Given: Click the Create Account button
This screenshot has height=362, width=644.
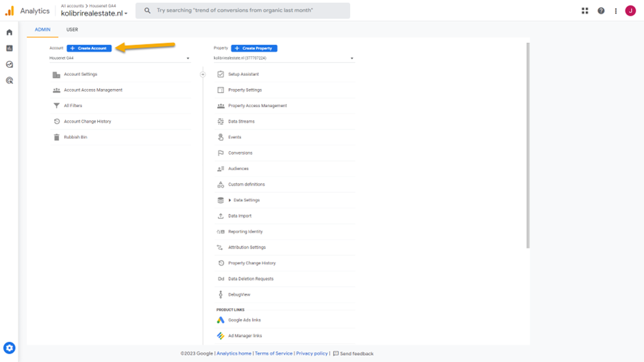Looking at the screenshot, I should [x=89, y=49].
